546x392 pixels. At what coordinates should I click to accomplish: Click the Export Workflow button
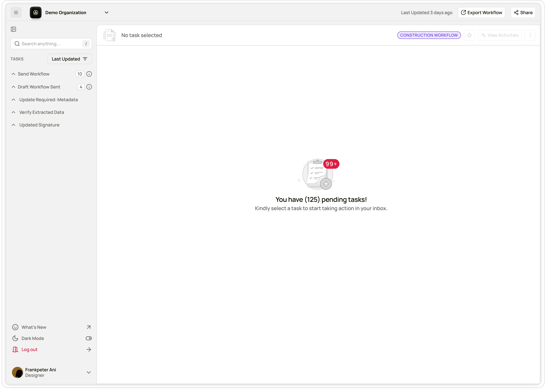click(x=482, y=13)
